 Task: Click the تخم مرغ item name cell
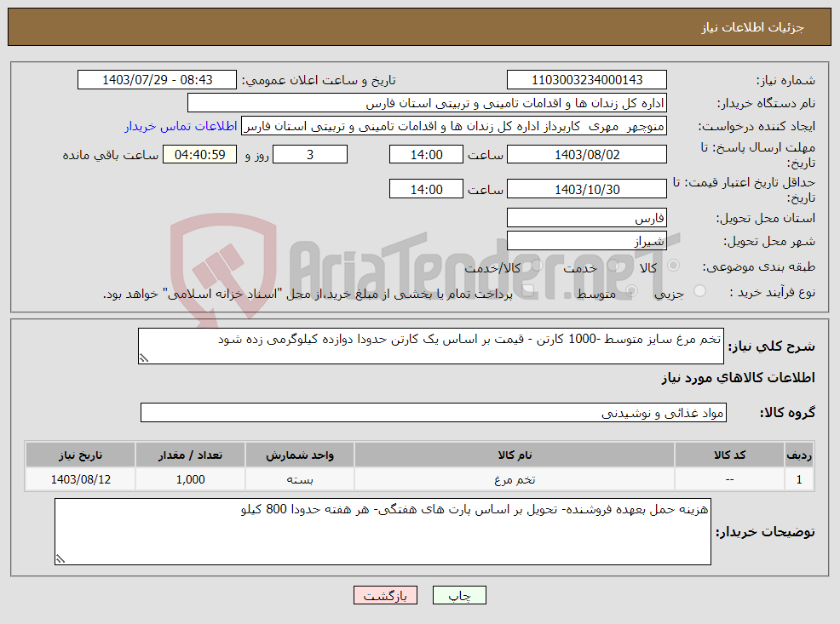tap(515, 479)
